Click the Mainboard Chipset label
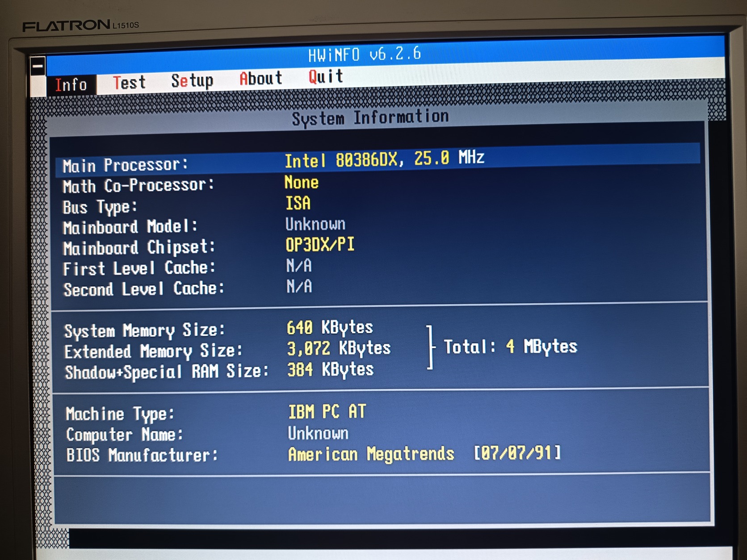Viewport: 747px width, 560px height. tap(139, 247)
